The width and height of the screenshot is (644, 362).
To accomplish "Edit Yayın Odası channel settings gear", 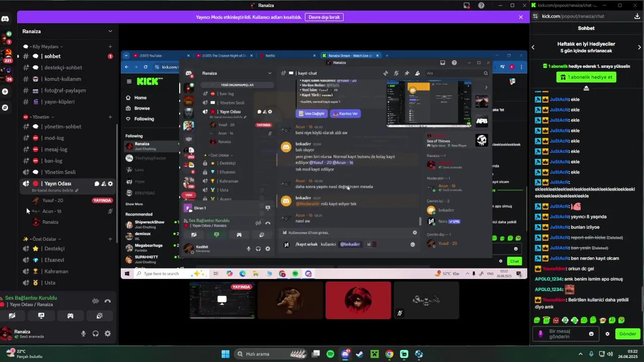I will pyautogui.click(x=111, y=184).
